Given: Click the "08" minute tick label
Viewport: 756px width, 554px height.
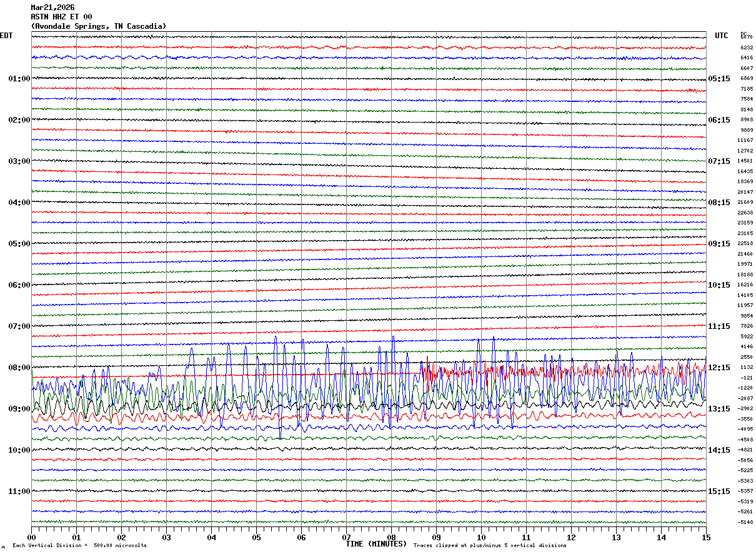Looking at the screenshot, I should pos(391,537).
